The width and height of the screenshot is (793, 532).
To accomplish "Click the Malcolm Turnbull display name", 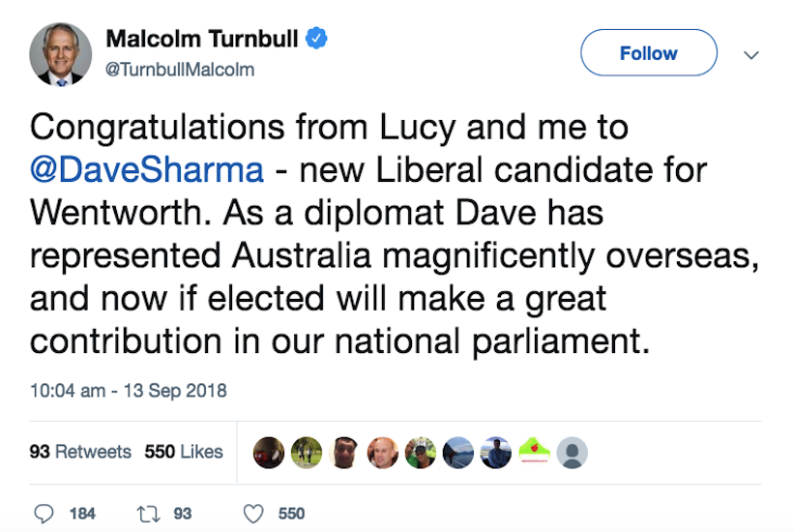I will coord(201,40).
